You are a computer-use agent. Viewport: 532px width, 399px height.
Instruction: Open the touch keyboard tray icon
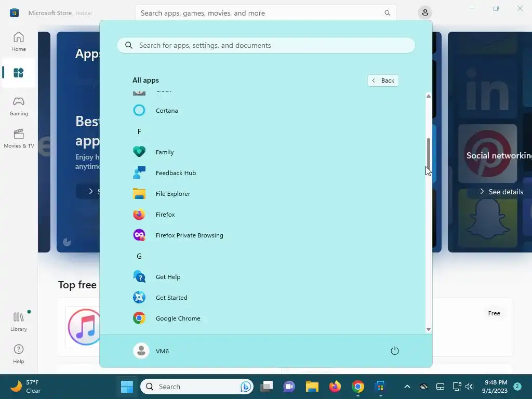click(x=440, y=387)
